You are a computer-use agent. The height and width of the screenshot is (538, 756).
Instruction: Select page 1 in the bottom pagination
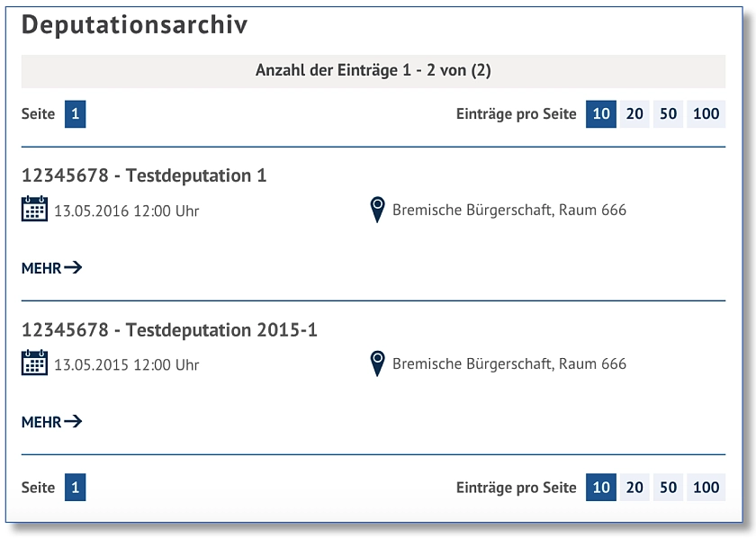[76, 488]
